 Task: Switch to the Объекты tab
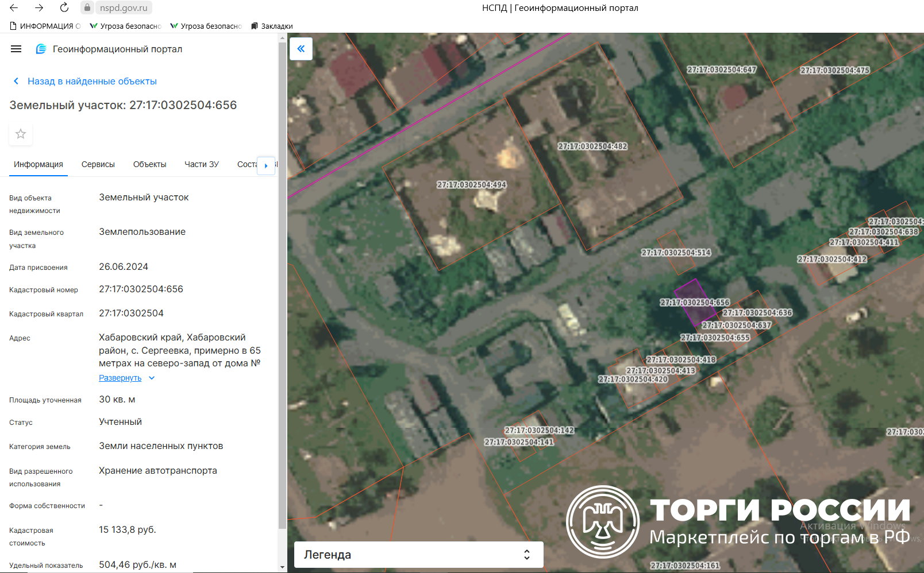(149, 164)
